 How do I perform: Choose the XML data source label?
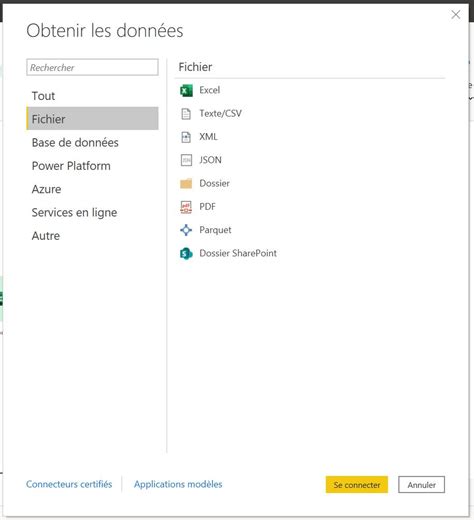point(208,137)
